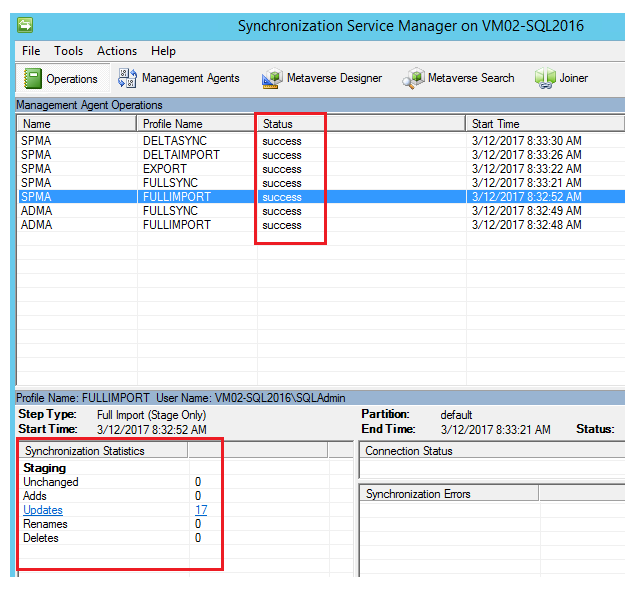
Task: Select the SPMA EXPORT operation row
Action: (321, 169)
